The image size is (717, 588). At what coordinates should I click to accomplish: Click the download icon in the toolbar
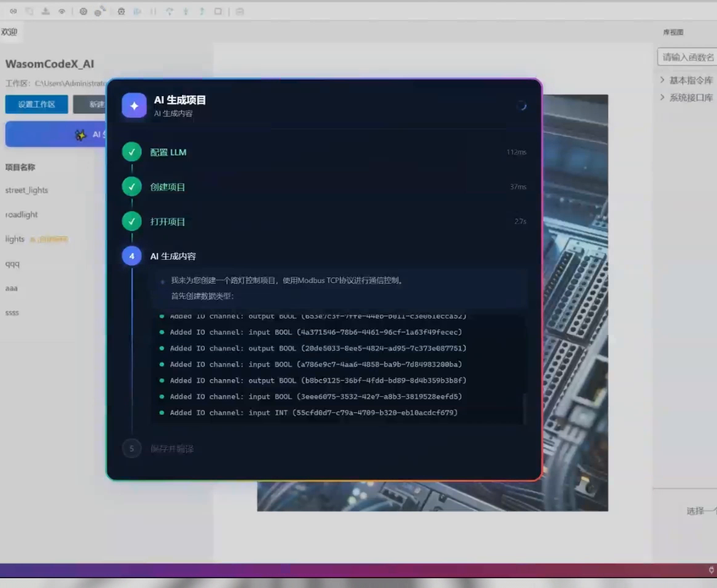pyautogui.click(x=46, y=12)
